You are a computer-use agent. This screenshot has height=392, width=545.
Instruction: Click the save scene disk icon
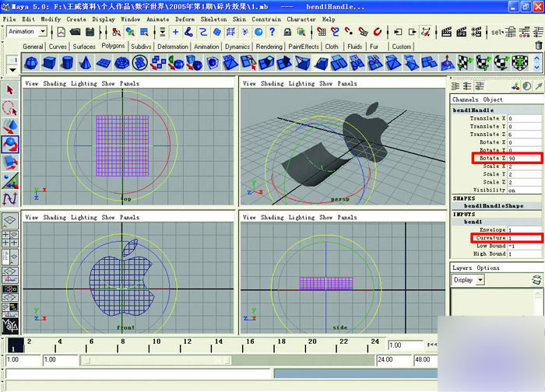(90, 32)
